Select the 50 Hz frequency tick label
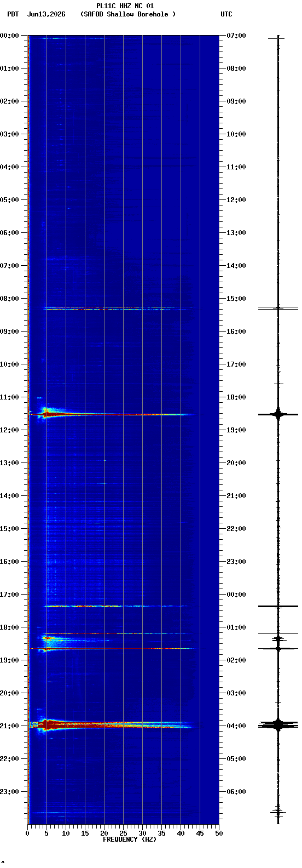 point(219,833)
